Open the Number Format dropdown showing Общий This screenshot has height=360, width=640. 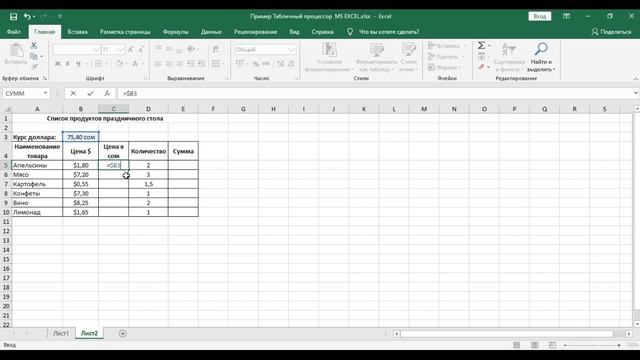(x=291, y=50)
